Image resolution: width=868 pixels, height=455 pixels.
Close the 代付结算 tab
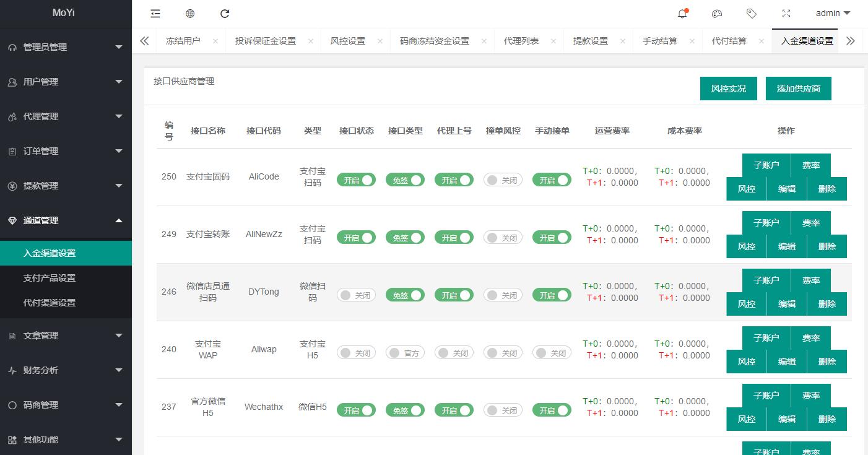click(761, 41)
